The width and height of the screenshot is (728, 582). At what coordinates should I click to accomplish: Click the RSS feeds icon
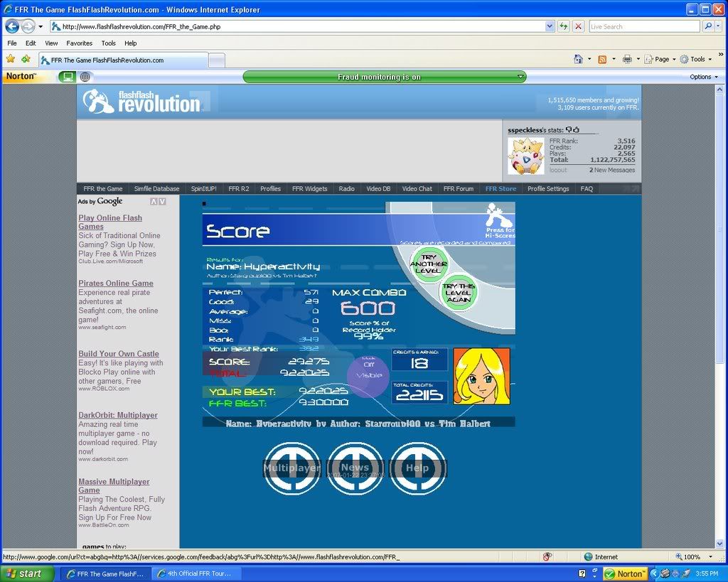602,59
